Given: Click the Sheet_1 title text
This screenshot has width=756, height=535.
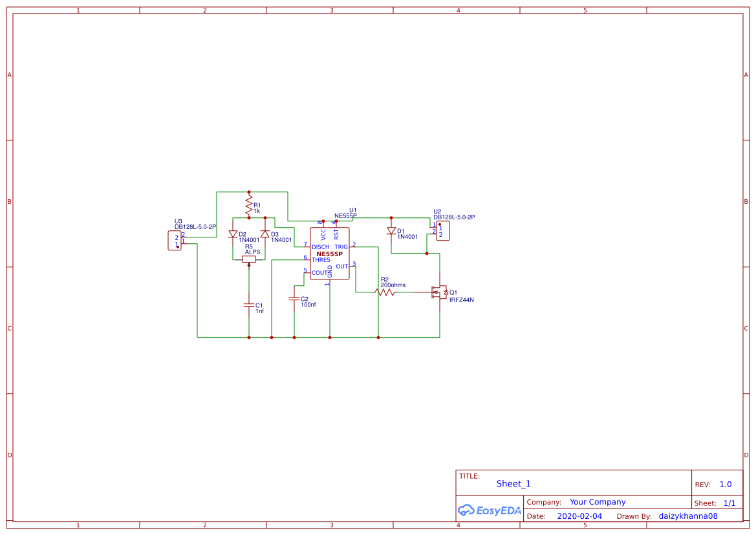Looking at the screenshot, I should tap(513, 483).
